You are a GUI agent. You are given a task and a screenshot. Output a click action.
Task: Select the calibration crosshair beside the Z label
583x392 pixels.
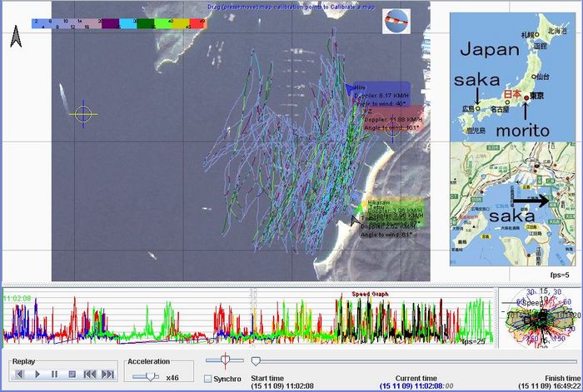(x=392, y=130)
